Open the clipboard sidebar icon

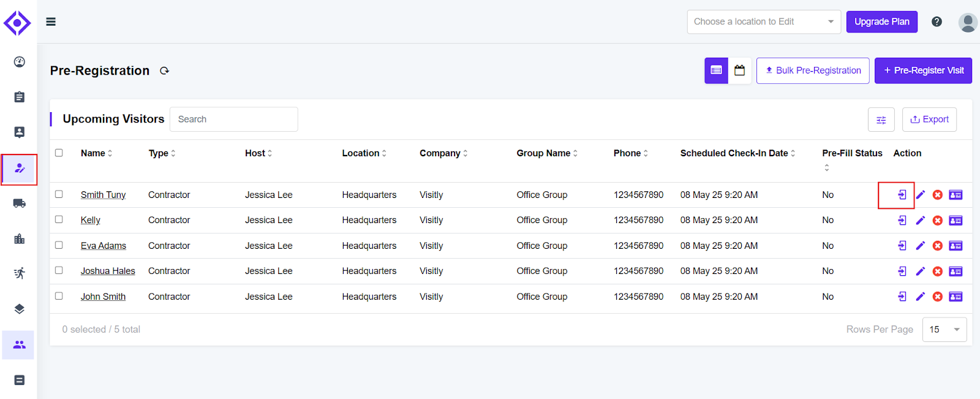20,97
